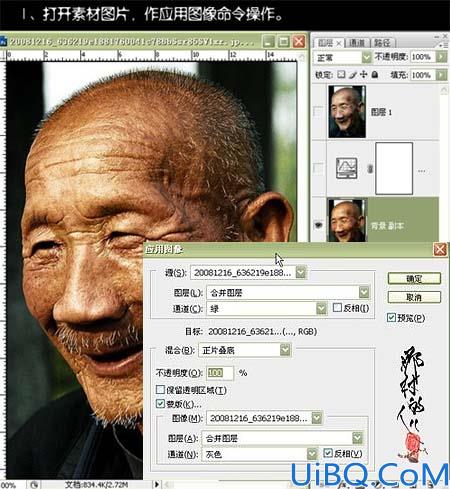Screen dimensions: 450x489
Task: Open the 通道(C) green channel dropdown
Action: pyautogui.click(x=321, y=308)
